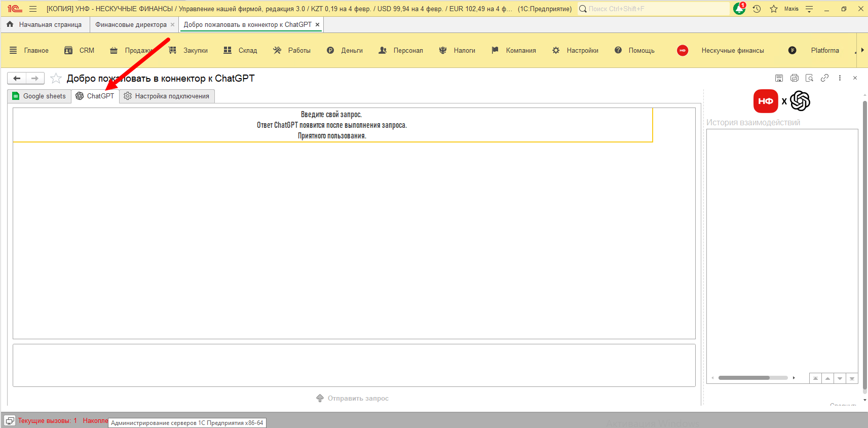Click the copy link icon
This screenshot has width=868, height=428.
tap(824, 78)
